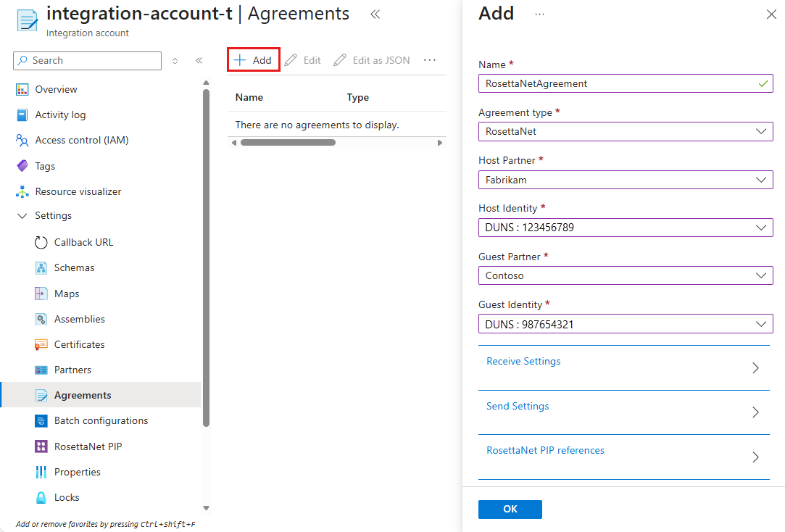785x532 pixels.
Task: Select the Maps icon in sidebar
Action: tap(41, 294)
